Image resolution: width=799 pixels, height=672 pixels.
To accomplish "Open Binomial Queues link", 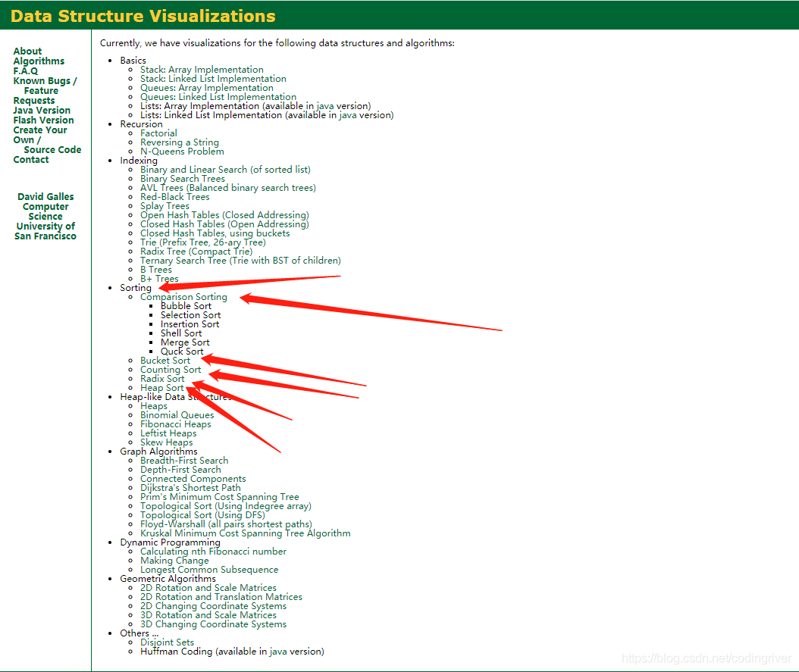I will [x=177, y=415].
